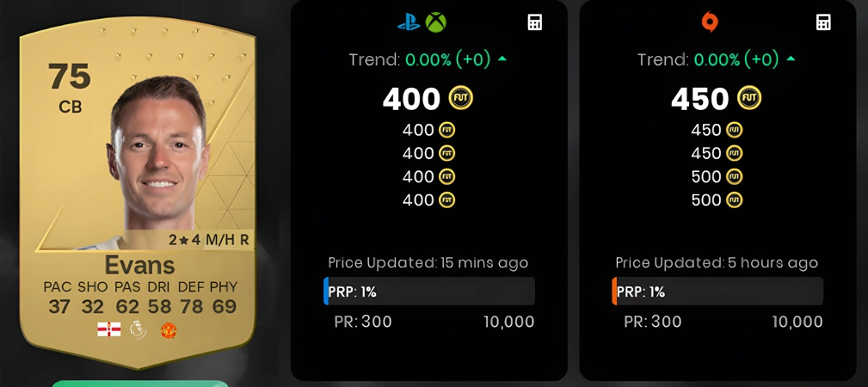Image resolution: width=868 pixels, height=387 pixels.
Task: Click the console PRP 1% progress bar
Action: 429,292
